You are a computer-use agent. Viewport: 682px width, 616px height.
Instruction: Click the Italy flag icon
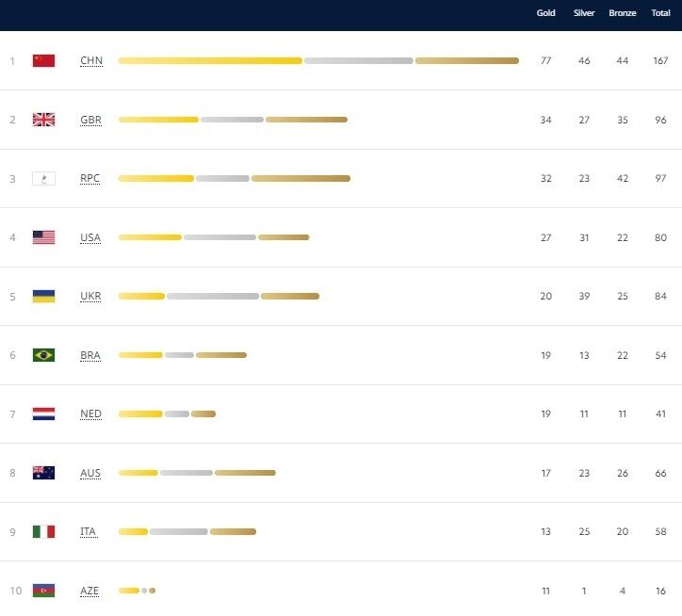tap(43, 531)
